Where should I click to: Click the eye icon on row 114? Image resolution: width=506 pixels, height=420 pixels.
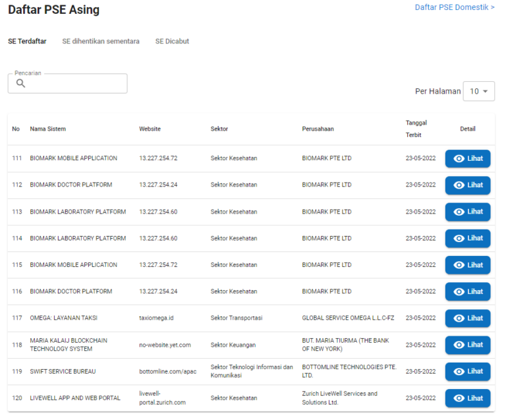pos(459,239)
